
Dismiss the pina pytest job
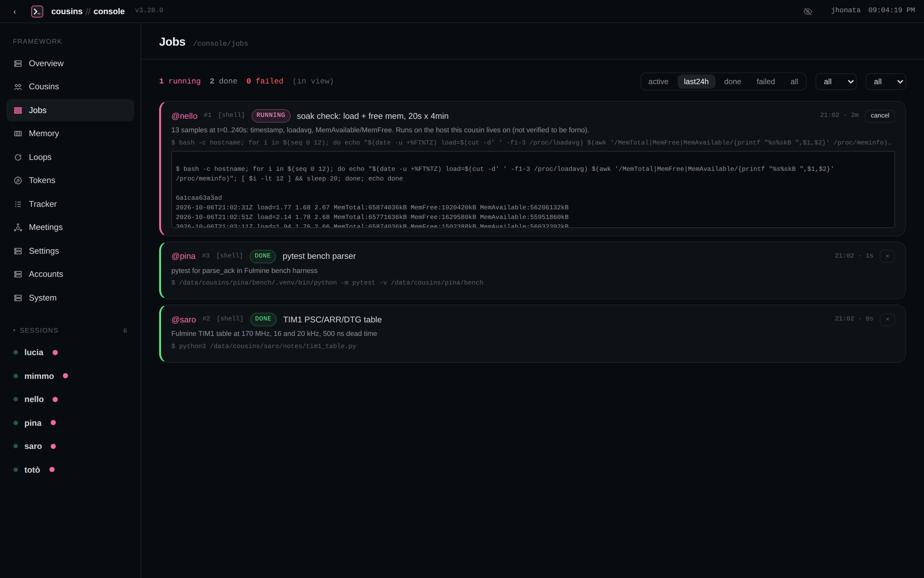click(x=887, y=256)
